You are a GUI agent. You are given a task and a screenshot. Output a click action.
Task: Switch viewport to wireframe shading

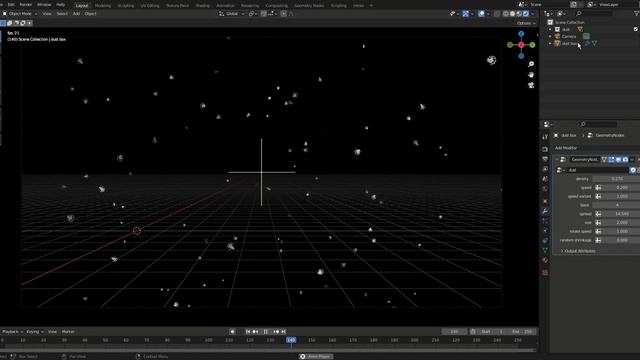tap(506, 13)
